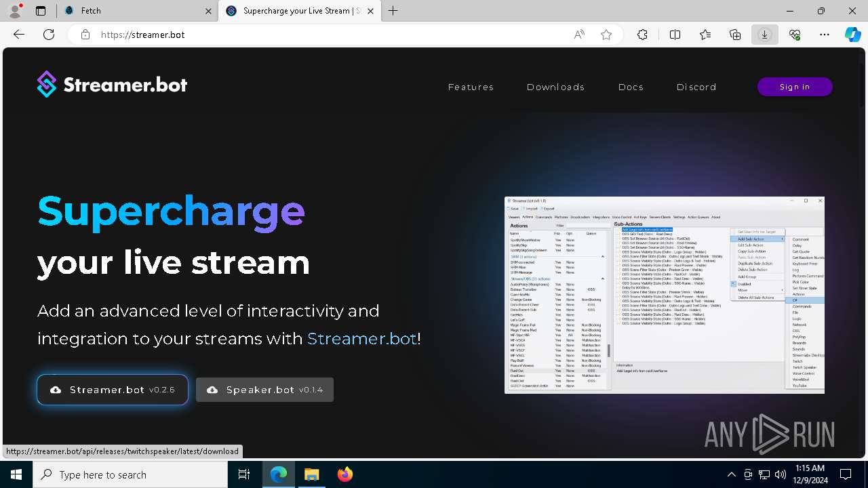Enlarge the Streamer.bot app screenshot
Viewport: 868px width, 488px height.
click(x=665, y=295)
